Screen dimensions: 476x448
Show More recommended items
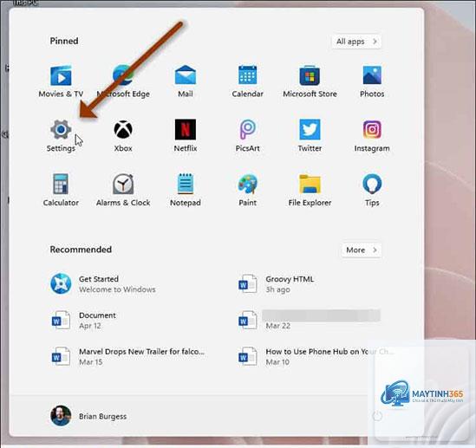[362, 250]
